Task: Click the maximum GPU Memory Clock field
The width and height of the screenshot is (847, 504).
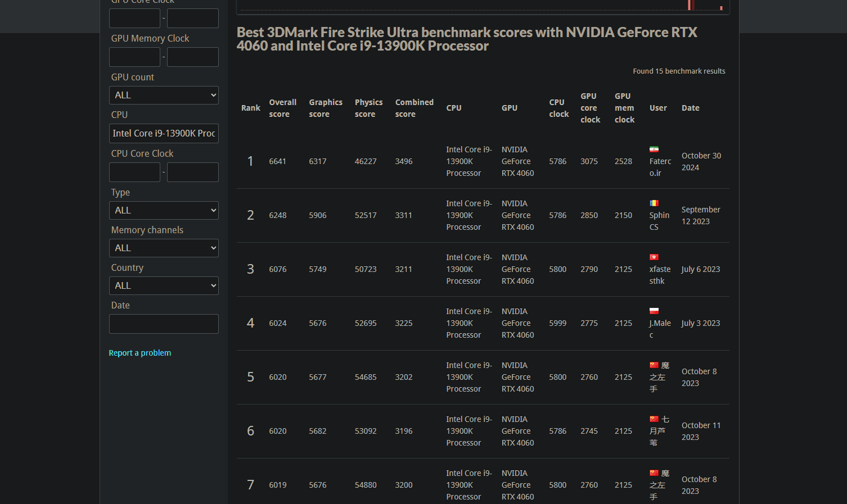Action: tap(193, 57)
